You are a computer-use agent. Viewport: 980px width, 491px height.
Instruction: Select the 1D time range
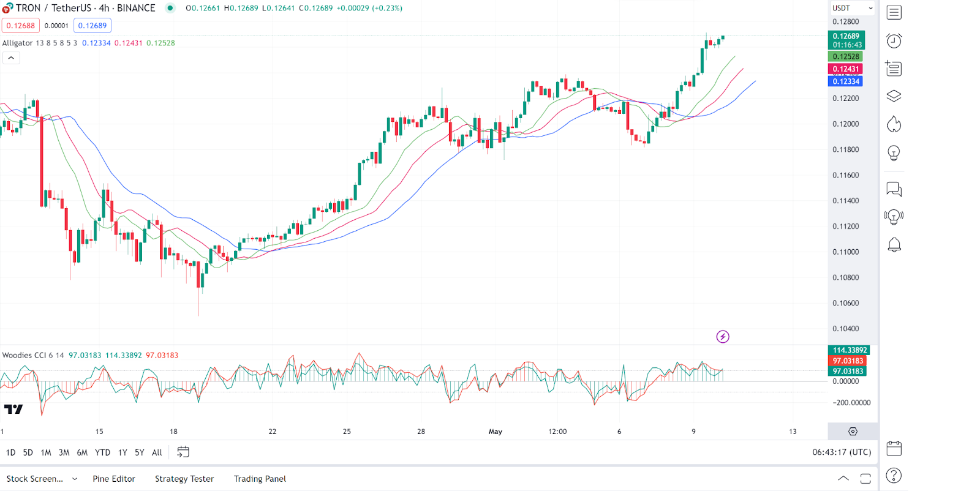point(10,452)
